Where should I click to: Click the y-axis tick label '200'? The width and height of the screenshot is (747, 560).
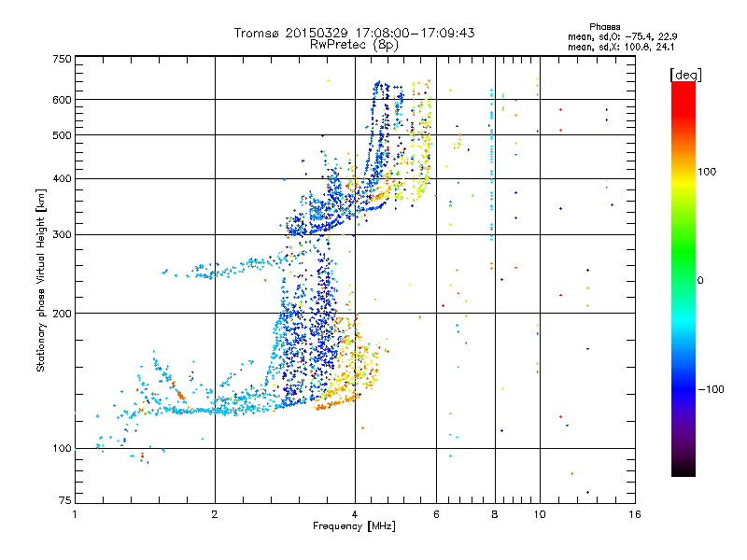[x=62, y=314]
